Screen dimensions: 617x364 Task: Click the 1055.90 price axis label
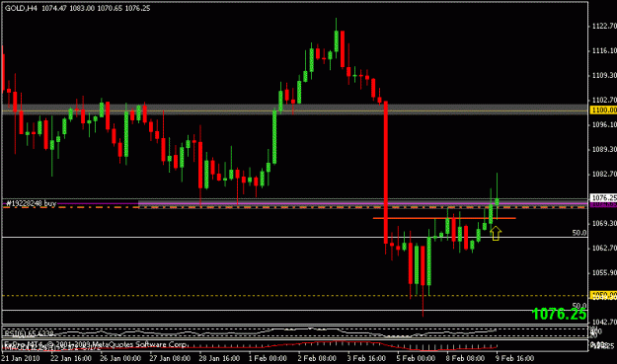click(604, 272)
